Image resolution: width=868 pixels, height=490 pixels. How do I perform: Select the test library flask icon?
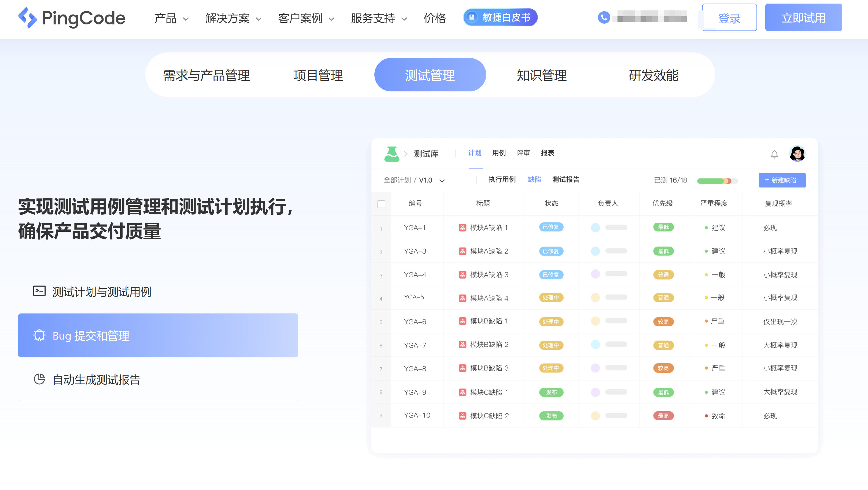(392, 153)
